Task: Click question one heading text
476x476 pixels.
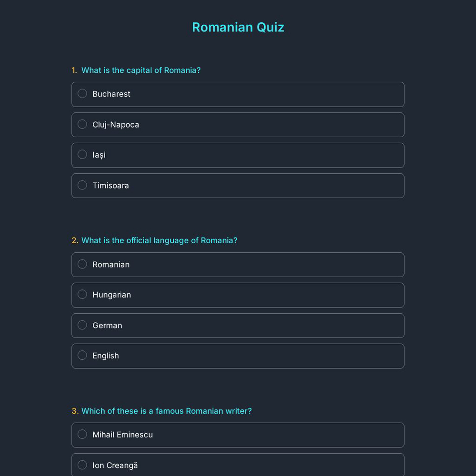Action: [x=141, y=70]
